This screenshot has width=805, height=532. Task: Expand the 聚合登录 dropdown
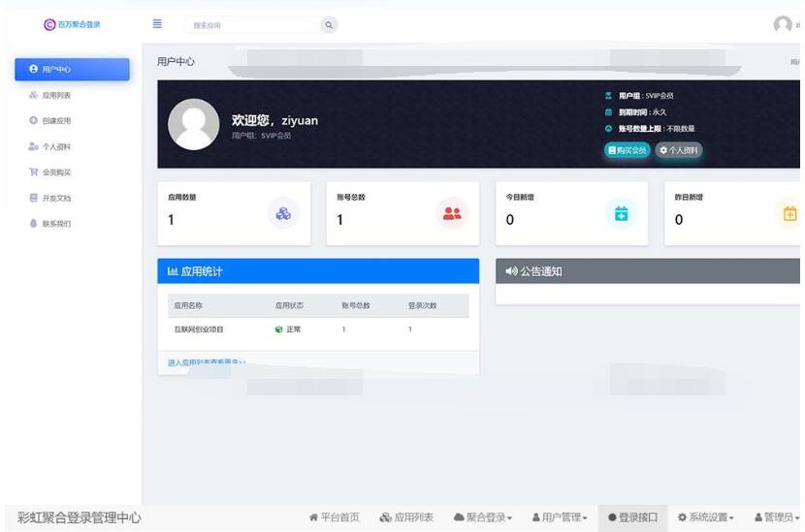point(483,517)
